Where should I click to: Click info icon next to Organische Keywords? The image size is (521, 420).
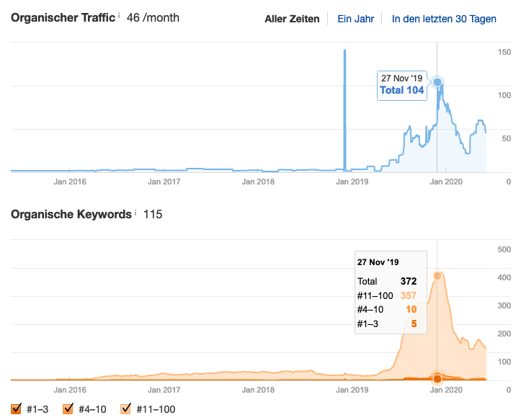pos(136,213)
